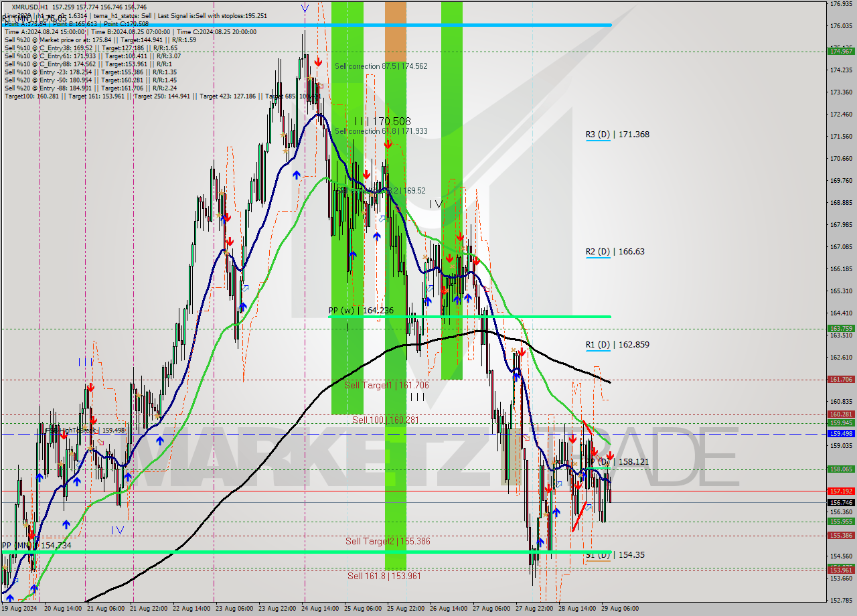Click the S1 (D) | 154.35 pivot label

click(615, 555)
